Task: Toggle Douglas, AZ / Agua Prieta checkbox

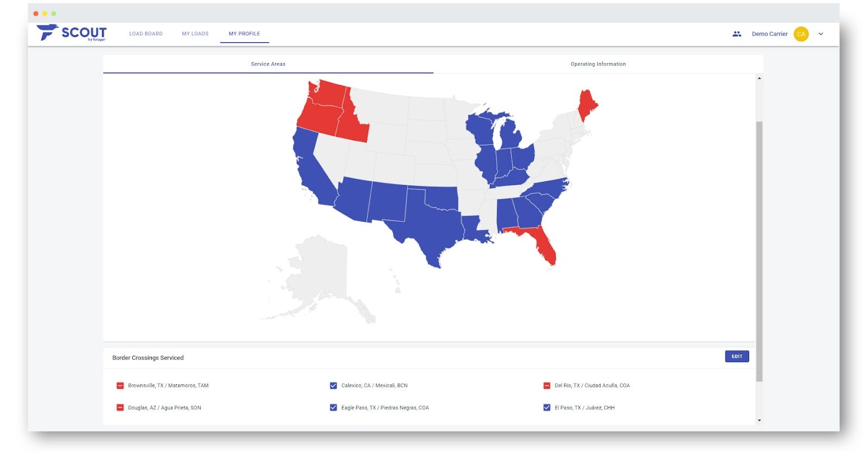Action: 120,408
